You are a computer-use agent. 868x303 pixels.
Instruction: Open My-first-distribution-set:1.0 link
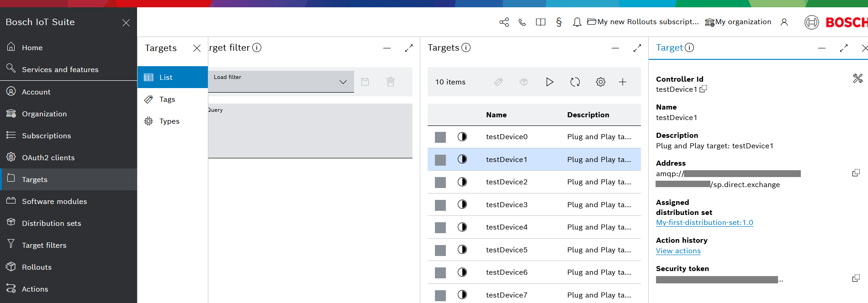click(x=704, y=223)
